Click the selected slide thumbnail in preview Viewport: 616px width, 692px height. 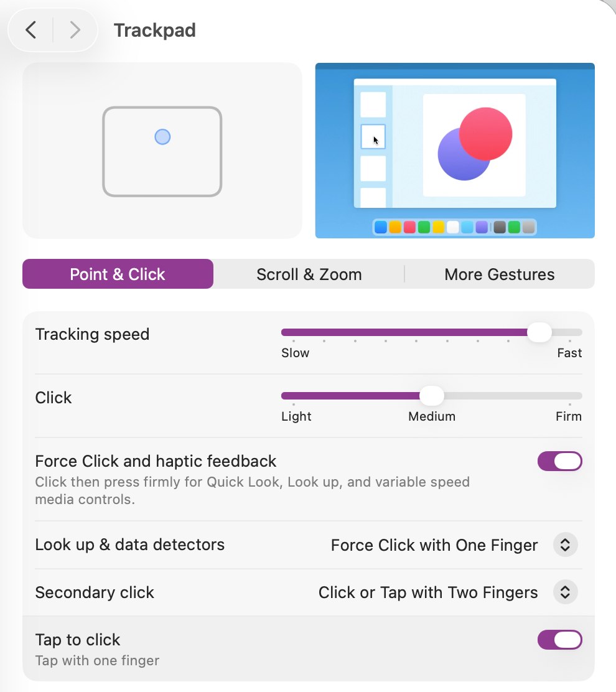[373, 137]
